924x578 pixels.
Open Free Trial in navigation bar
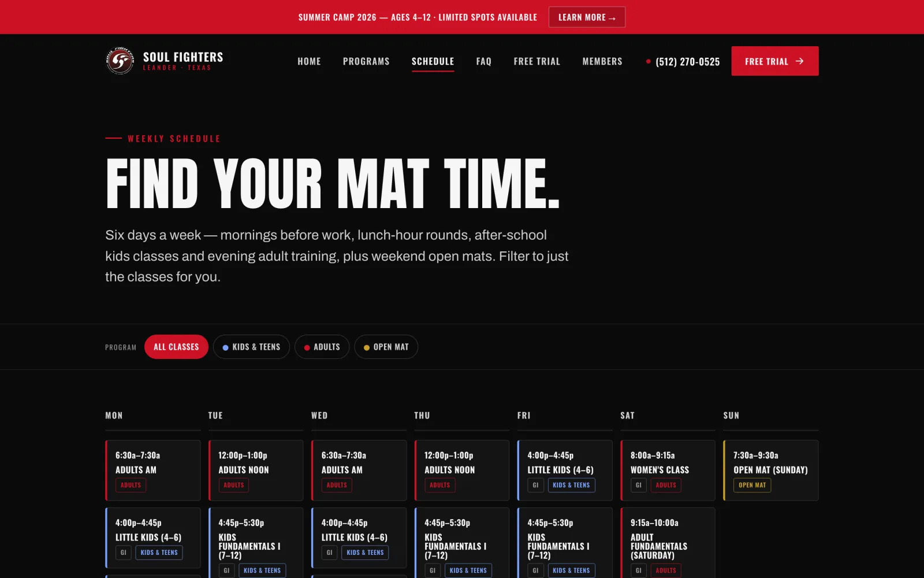coord(537,61)
